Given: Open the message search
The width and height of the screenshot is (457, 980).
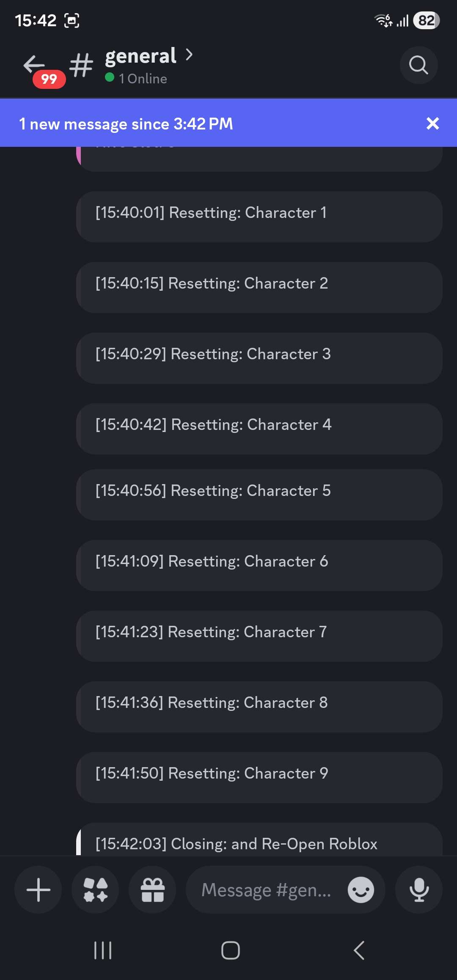Looking at the screenshot, I should tap(418, 65).
